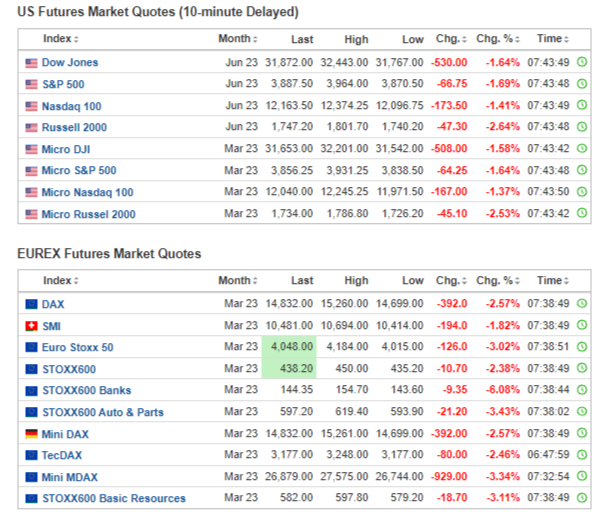Open the Micro Nasdaq 100 link

[87, 192]
